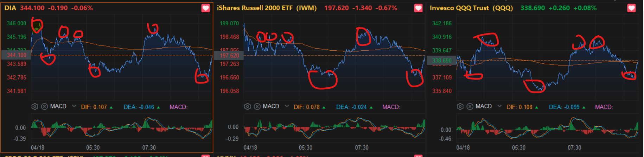
Task: Click the MACD label on the DIA chart
Action: tap(58, 106)
